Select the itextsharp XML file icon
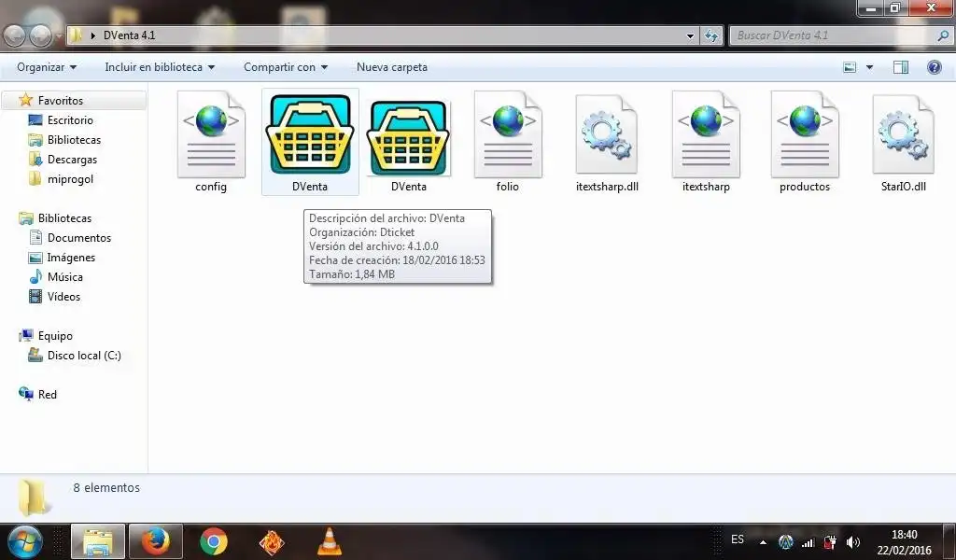 tap(706, 134)
